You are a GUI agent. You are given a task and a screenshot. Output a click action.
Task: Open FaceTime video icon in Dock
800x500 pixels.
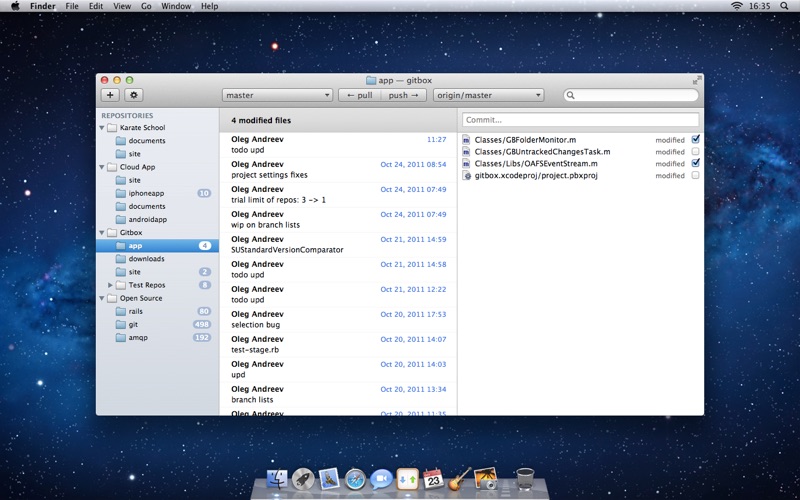pyautogui.click(x=381, y=479)
